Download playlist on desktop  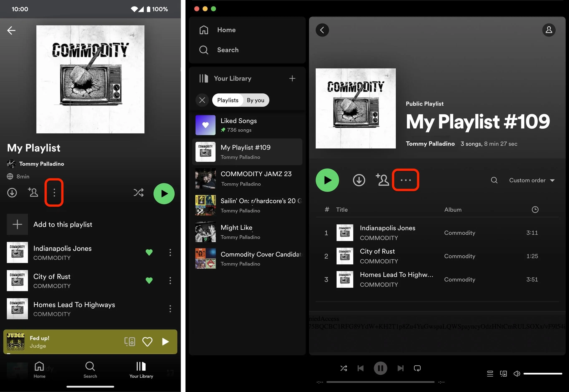pyautogui.click(x=359, y=180)
